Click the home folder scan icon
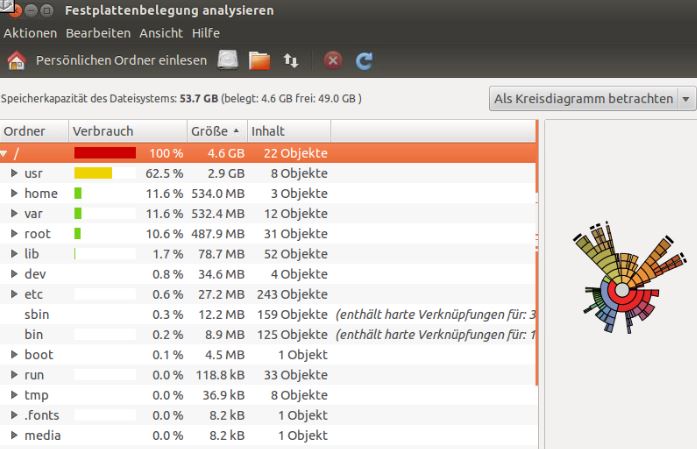The height and width of the screenshot is (449, 697). (16, 60)
